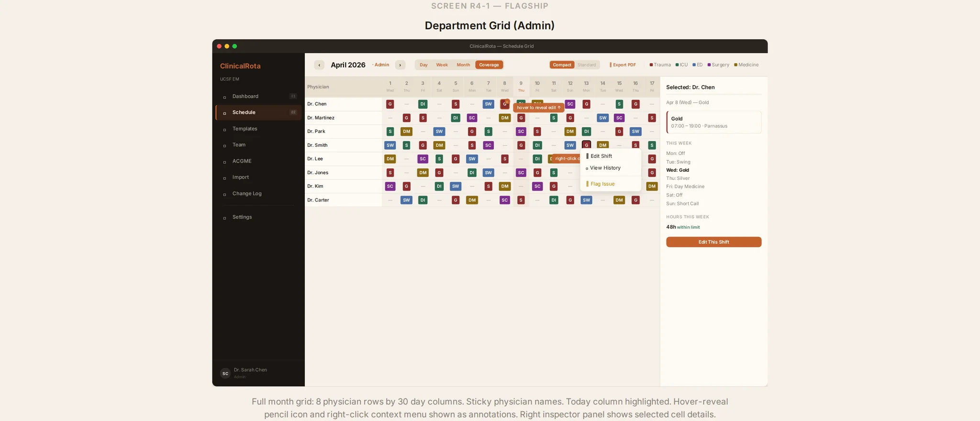Click the Admin role label

click(381, 65)
